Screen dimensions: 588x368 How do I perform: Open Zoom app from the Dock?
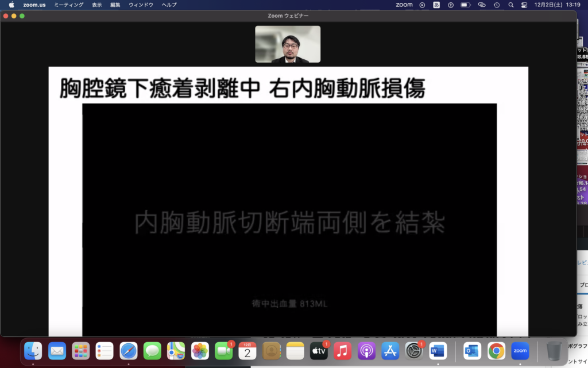[520, 351]
